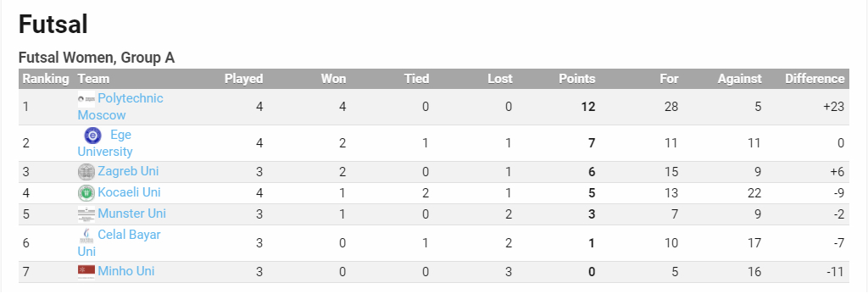Click the Minho Uni red logo
The height and width of the screenshot is (305, 868).
(86, 272)
